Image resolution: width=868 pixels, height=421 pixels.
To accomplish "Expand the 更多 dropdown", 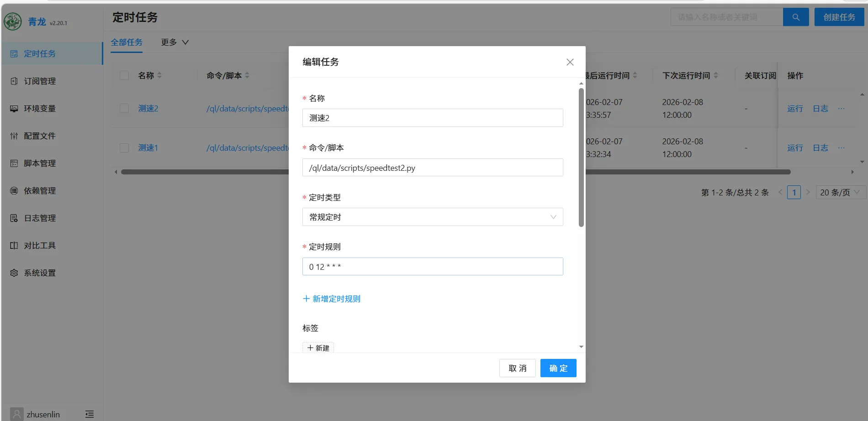I will [x=175, y=42].
